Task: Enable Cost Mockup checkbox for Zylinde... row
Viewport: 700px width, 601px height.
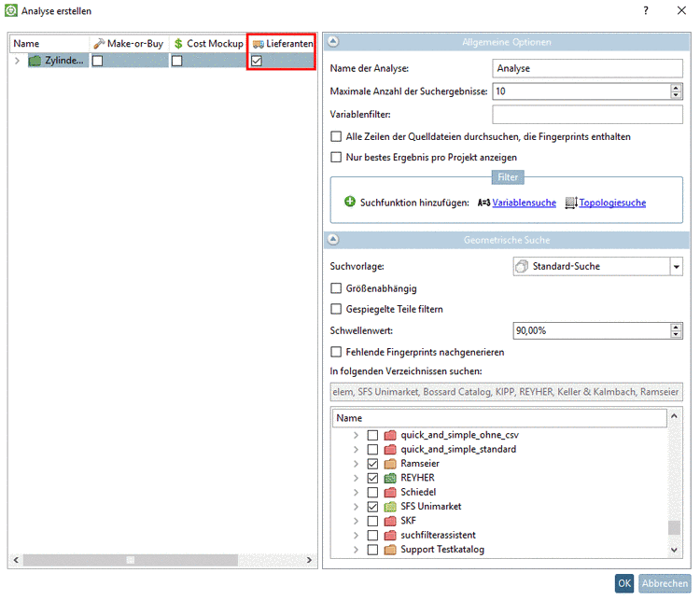Action: coord(176,61)
